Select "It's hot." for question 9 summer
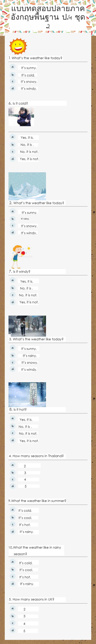 click(25, 525)
